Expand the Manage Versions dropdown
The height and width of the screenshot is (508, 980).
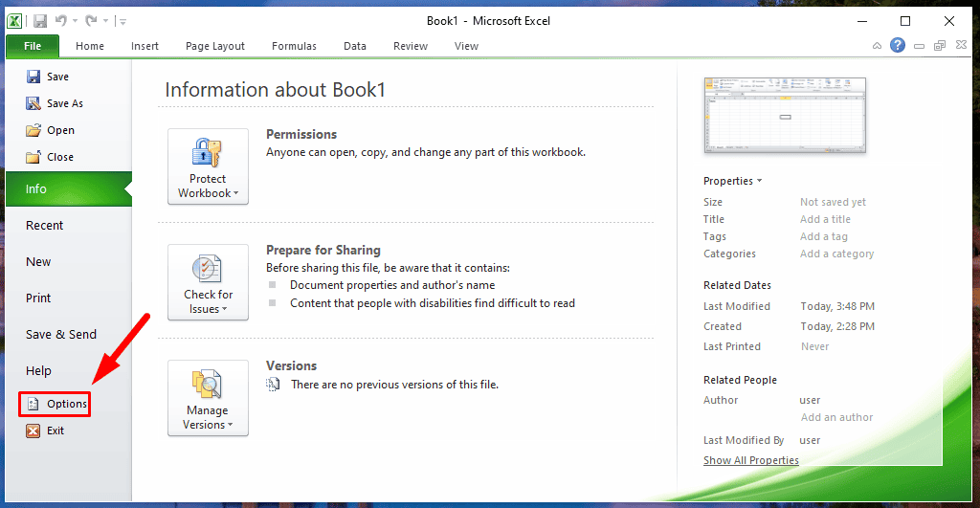click(x=208, y=398)
